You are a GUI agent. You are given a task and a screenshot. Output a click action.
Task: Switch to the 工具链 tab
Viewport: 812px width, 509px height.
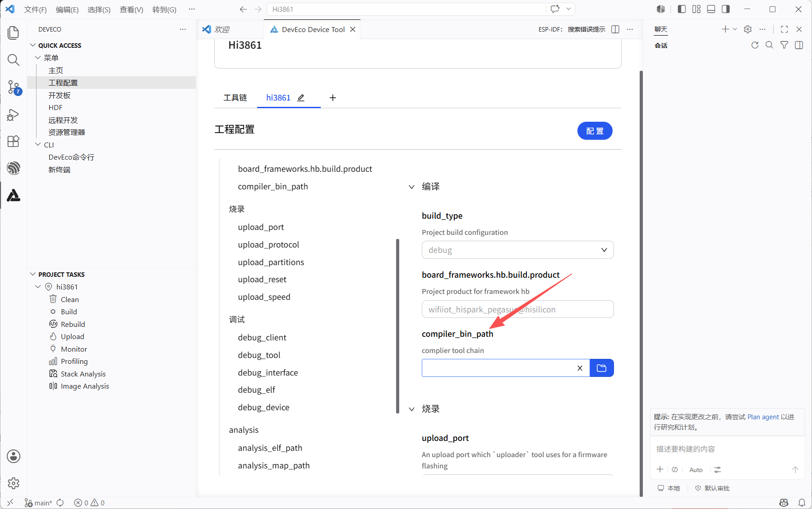coord(235,98)
